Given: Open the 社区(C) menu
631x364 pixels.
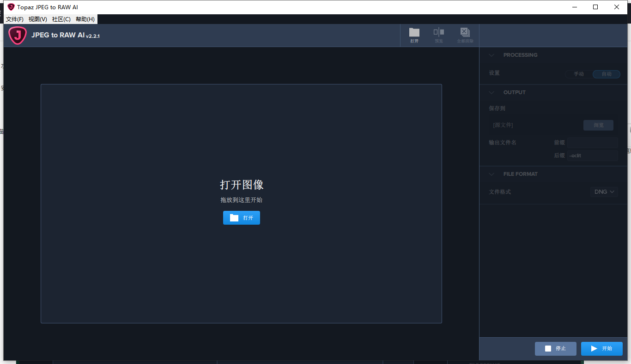Looking at the screenshot, I should click(61, 19).
